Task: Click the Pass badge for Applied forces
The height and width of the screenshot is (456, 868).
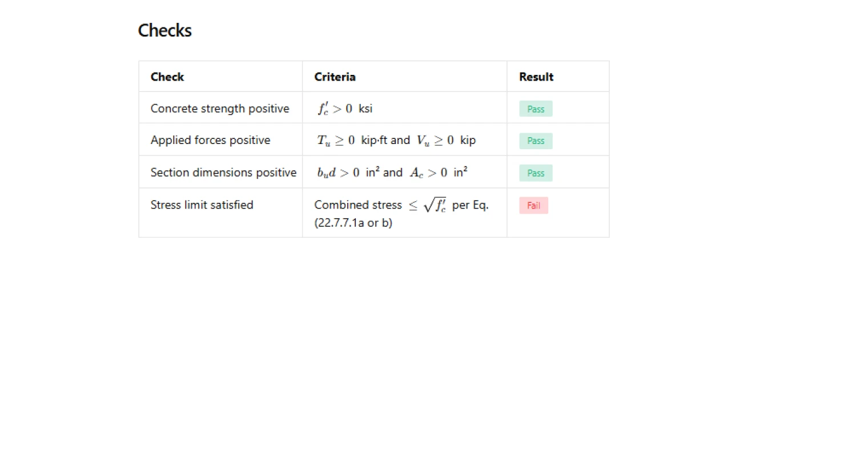Action: tap(536, 141)
